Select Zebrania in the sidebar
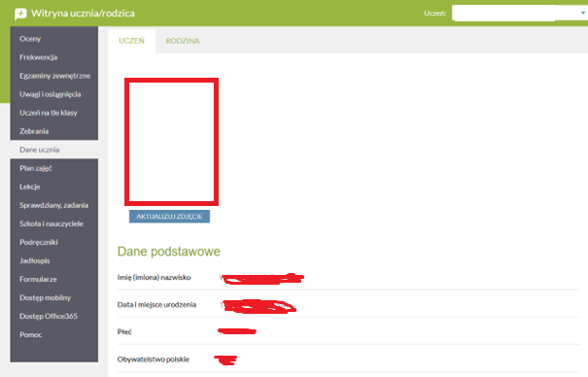The width and height of the screenshot is (588, 377). coord(54,131)
